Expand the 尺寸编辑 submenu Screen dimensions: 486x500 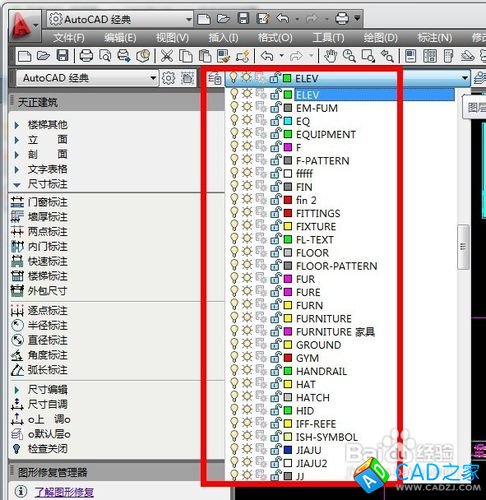click(x=17, y=389)
